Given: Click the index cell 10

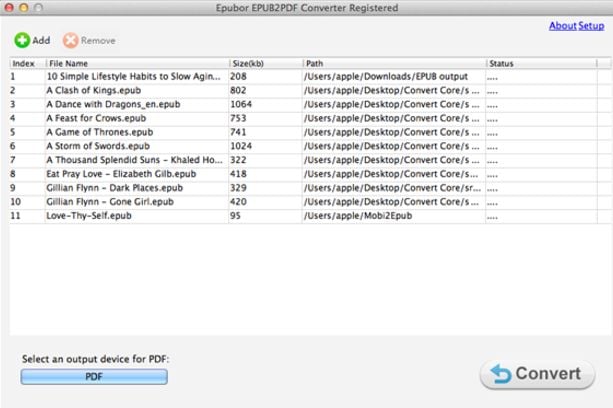Looking at the screenshot, I should coord(16,202).
